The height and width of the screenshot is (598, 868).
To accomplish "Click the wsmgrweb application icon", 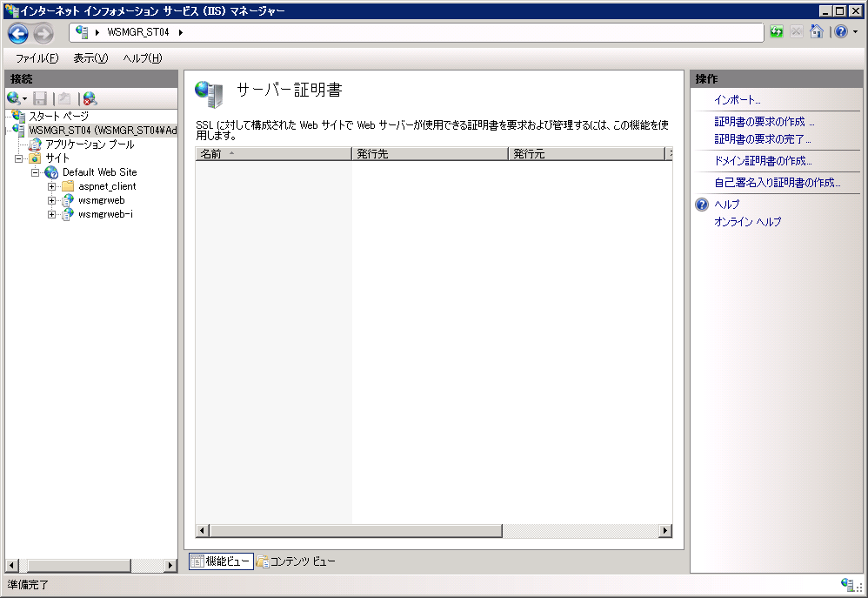I will [x=68, y=200].
